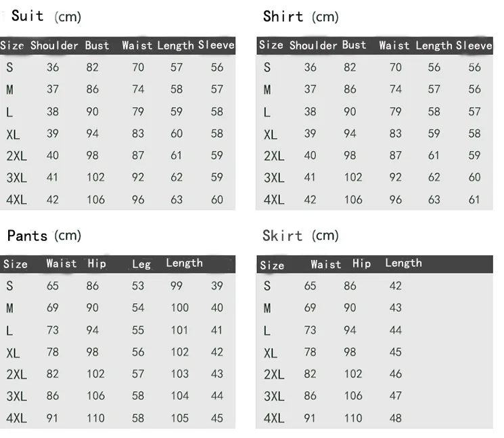Select the Shoulder header in Suit table
The width and height of the screenshot is (504, 438).
pyautogui.click(x=54, y=45)
